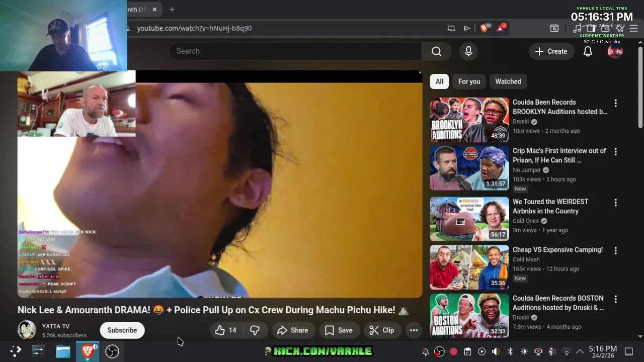Viewport: 644px width, 362px height.
Task: Click the notifications bell in system tray
Action: pos(425,351)
